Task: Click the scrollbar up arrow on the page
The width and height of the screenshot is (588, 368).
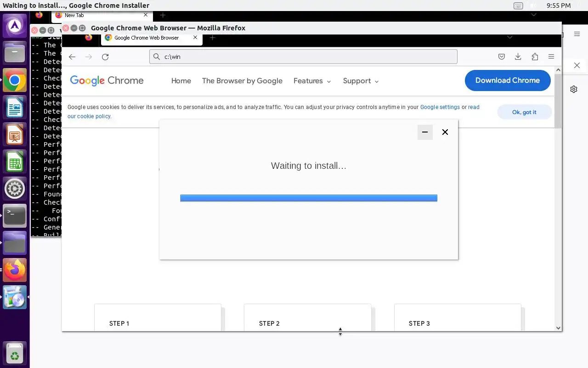Action: [x=558, y=70]
